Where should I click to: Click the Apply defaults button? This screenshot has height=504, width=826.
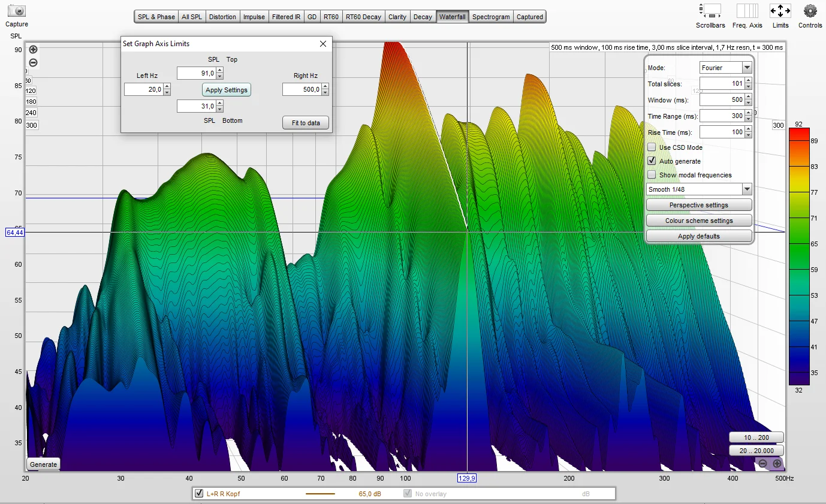click(x=699, y=236)
